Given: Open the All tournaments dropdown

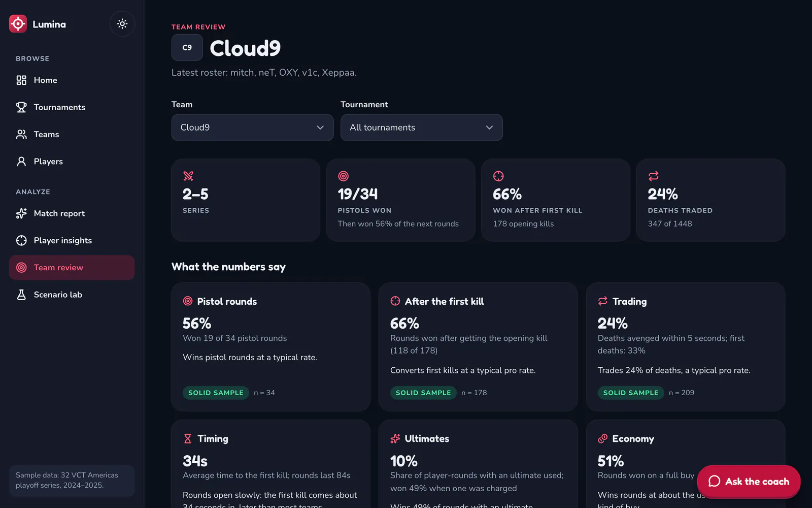Looking at the screenshot, I should [421, 128].
